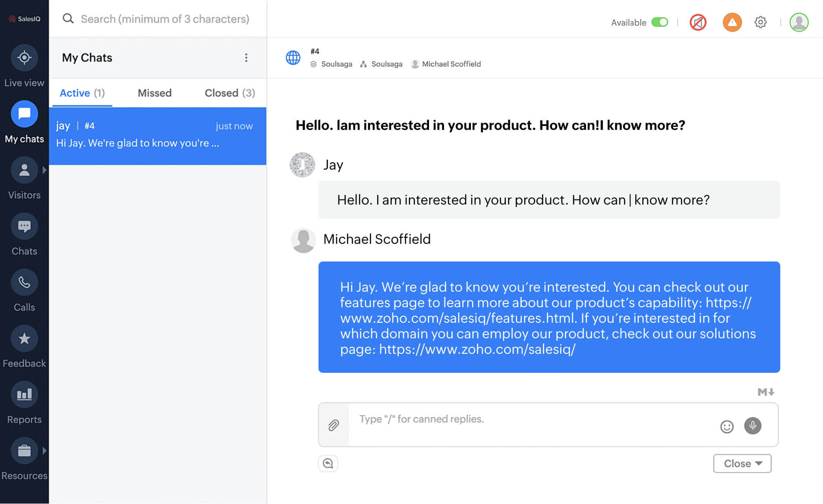The width and height of the screenshot is (823, 504).
Task: Open the Live view panel
Action: 24,57
